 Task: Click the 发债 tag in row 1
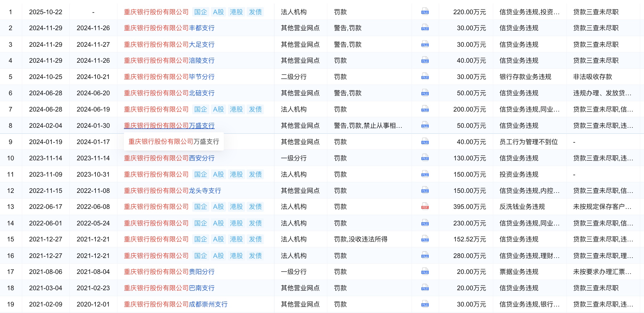click(255, 12)
